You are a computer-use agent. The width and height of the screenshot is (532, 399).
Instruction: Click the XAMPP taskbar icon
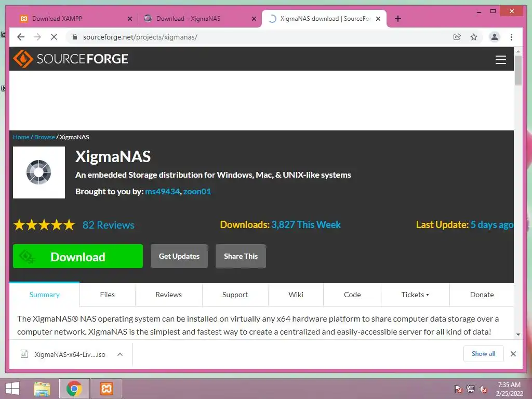(107, 389)
